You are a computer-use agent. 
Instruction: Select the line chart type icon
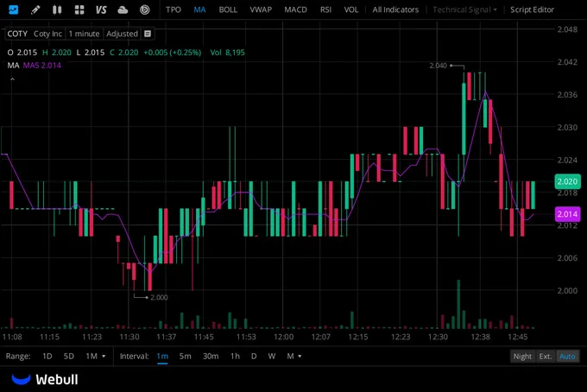pyautogui.click(x=14, y=9)
